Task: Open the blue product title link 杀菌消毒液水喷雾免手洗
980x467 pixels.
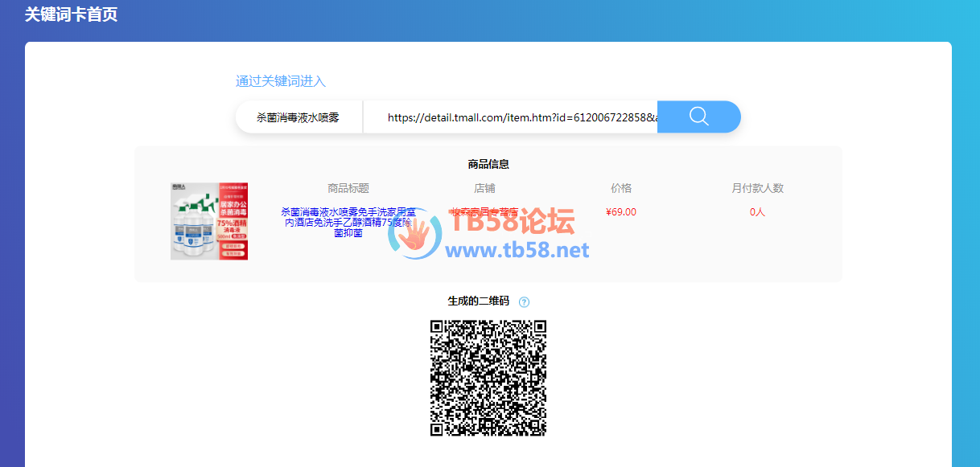Action: tap(348, 223)
